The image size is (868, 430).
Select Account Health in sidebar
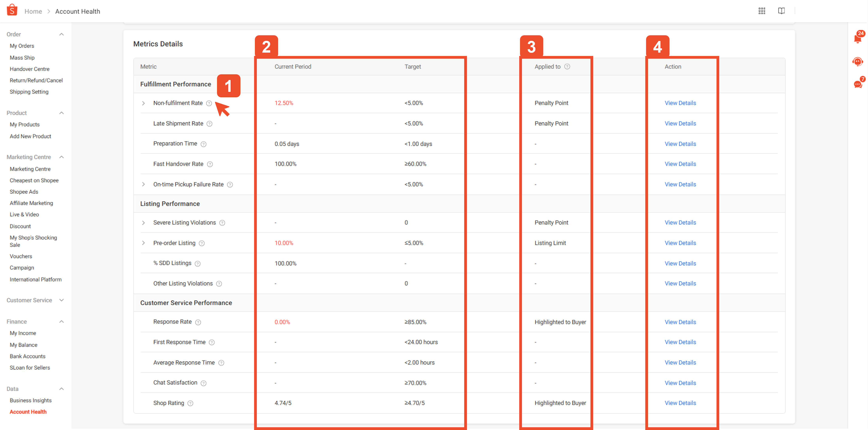coord(28,412)
